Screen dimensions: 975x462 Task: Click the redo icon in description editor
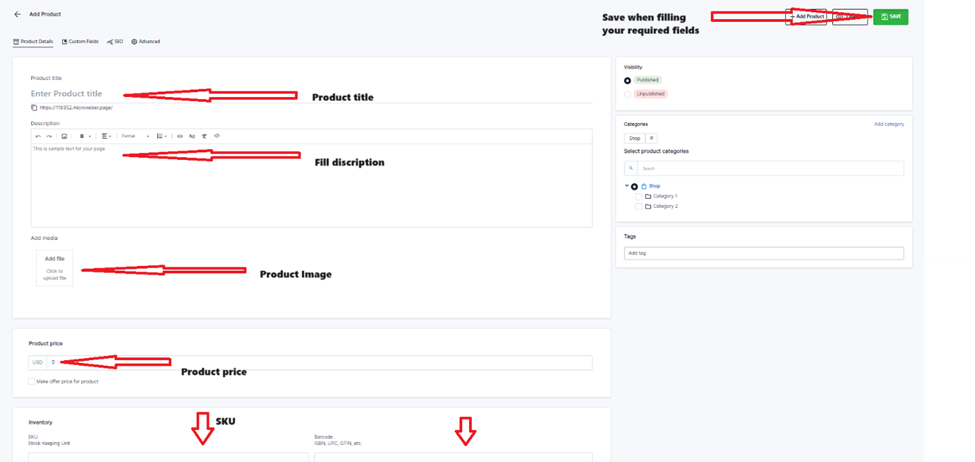[49, 136]
